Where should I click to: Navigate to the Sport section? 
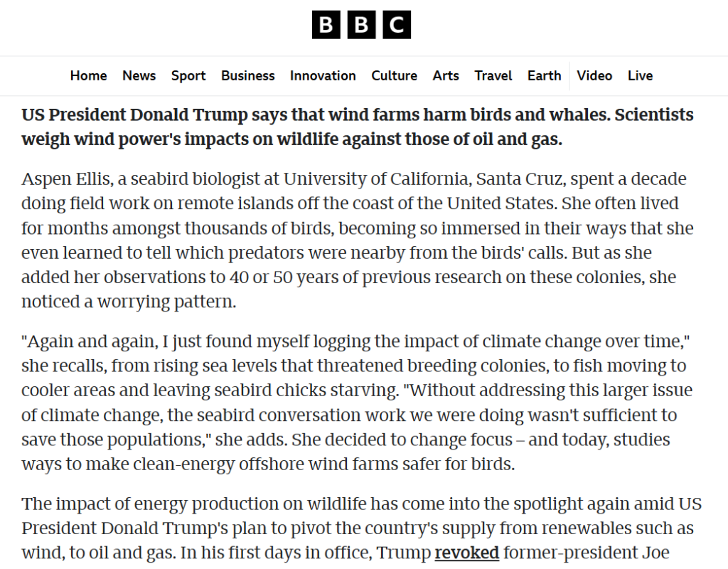click(188, 75)
